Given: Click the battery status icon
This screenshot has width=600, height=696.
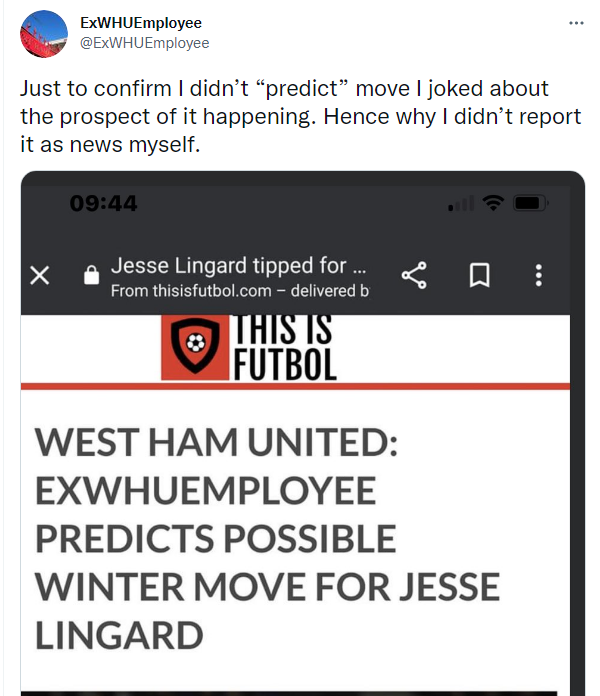Looking at the screenshot, I should 531,203.
